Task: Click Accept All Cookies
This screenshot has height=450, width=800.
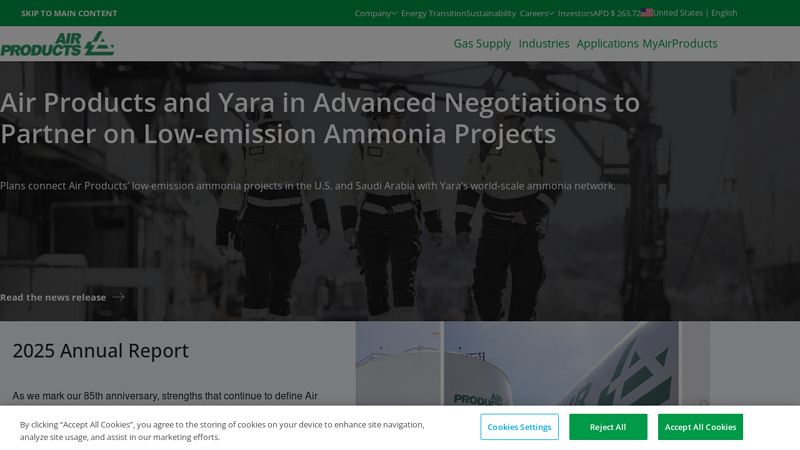Action: point(700,427)
